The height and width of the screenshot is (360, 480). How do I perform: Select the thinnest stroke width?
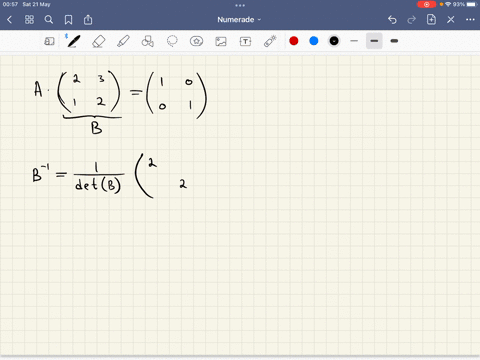(x=354, y=41)
